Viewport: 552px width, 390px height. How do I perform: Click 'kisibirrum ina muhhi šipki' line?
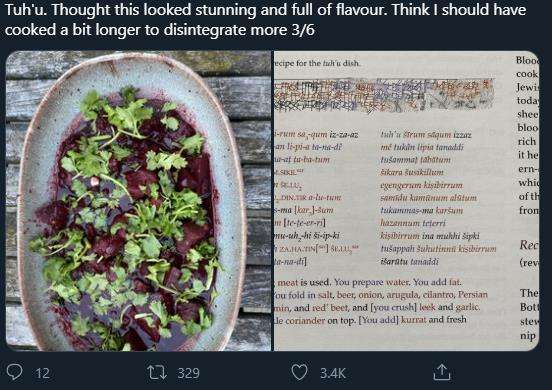(x=429, y=236)
